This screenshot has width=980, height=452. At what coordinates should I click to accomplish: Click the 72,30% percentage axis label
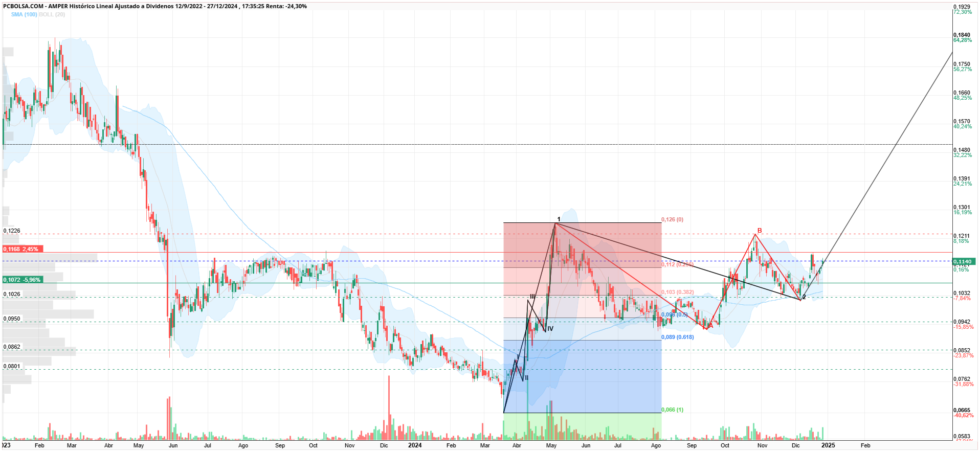[963, 12]
